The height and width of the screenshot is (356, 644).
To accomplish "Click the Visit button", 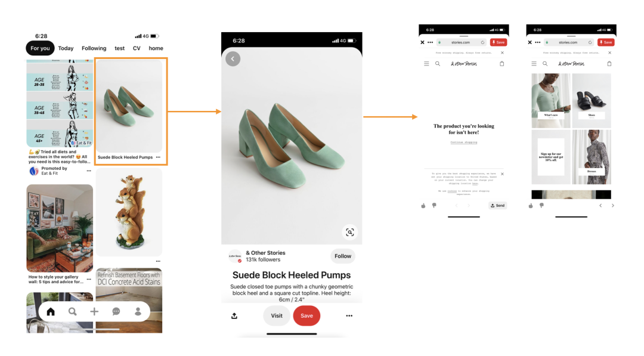I will coord(277,316).
